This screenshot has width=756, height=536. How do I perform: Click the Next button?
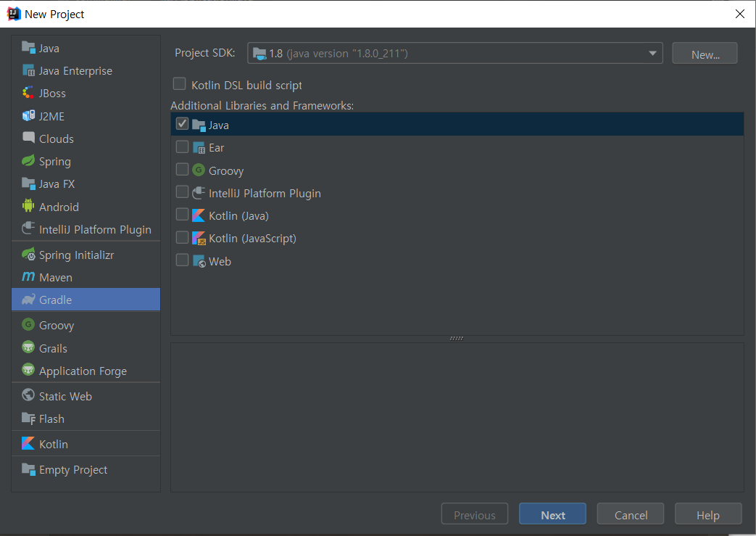click(552, 514)
